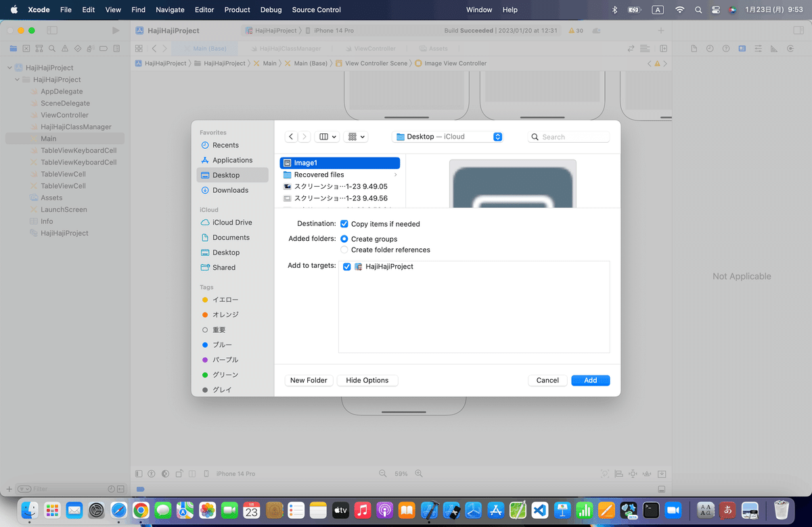
Task: Select the Create folder references radio button
Action: tap(344, 250)
